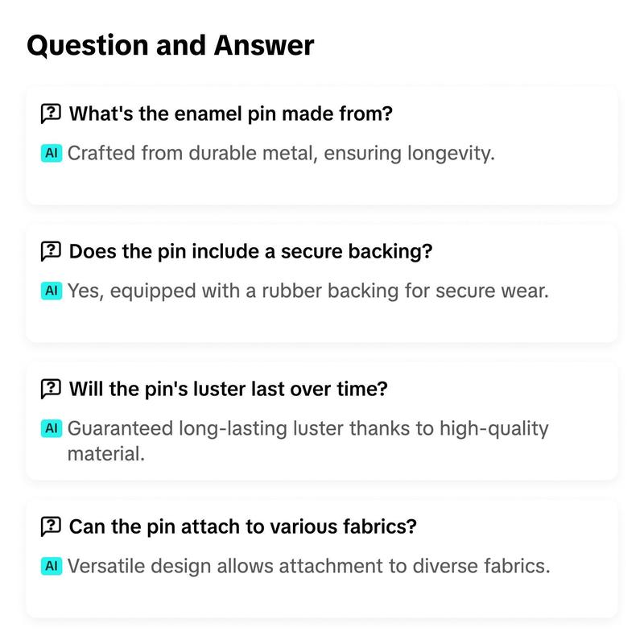Click AI badge on rubber backing answer

(52, 291)
